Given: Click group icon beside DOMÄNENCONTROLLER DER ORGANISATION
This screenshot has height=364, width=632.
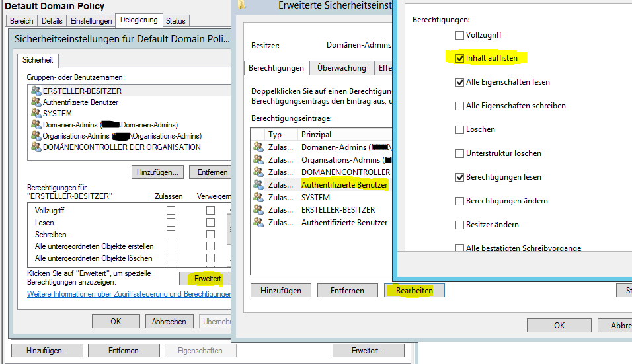Looking at the screenshot, I should pyautogui.click(x=36, y=147).
